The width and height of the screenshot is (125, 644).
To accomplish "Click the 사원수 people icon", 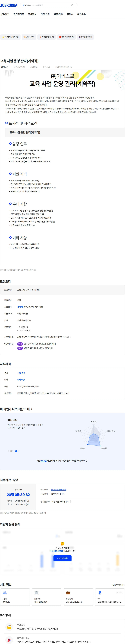I will (5, 593).
